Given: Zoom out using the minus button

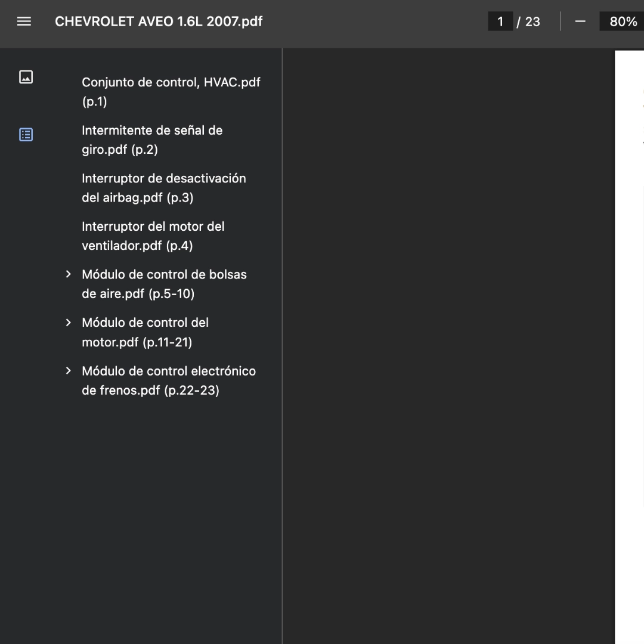Looking at the screenshot, I should pyautogui.click(x=580, y=21).
